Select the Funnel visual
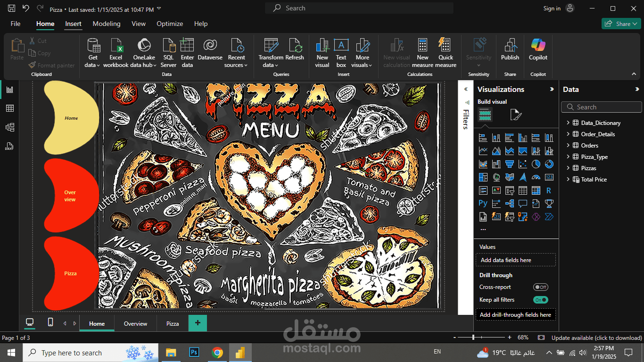 pos(509,164)
